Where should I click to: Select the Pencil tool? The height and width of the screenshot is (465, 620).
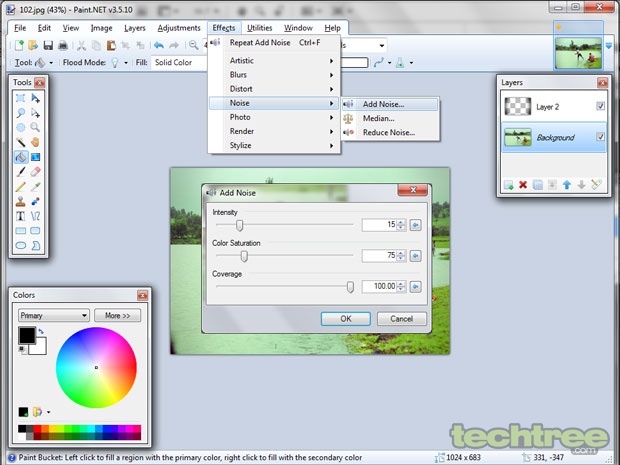[x=21, y=187]
